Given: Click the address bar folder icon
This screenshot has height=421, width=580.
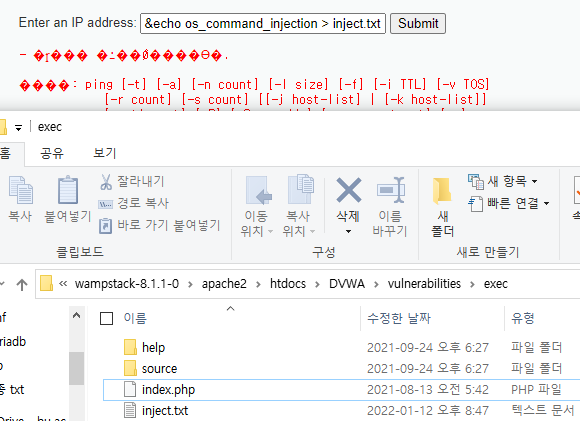Looking at the screenshot, I should tap(46, 283).
